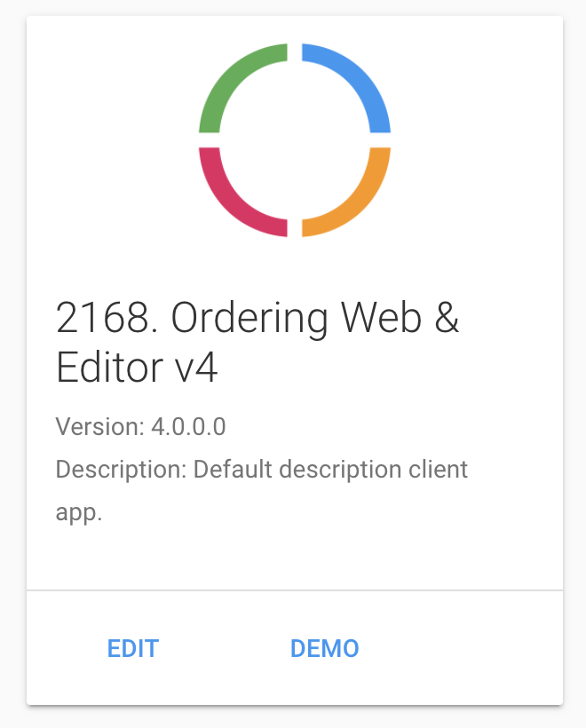Select the 'Description: Default description client app.' text
The width and height of the screenshot is (586, 728).
coord(261,490)
